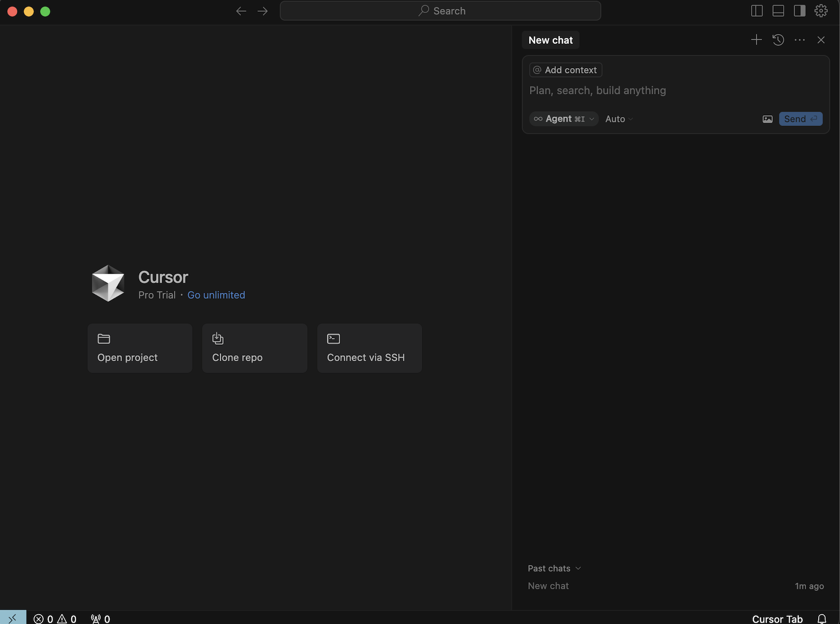Screen dimensions: 840x624
Task: Click the Clone repo card
Action: click(255, 348)
